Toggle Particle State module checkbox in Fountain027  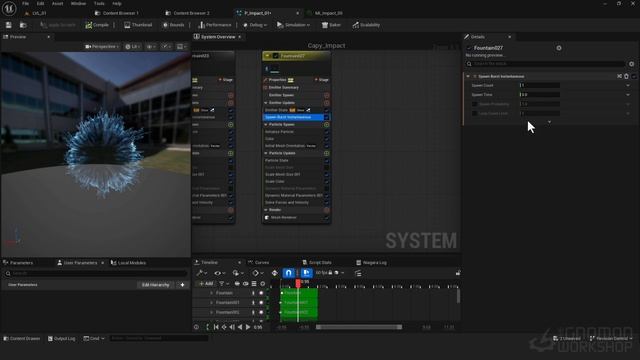(x=327, y=160)
